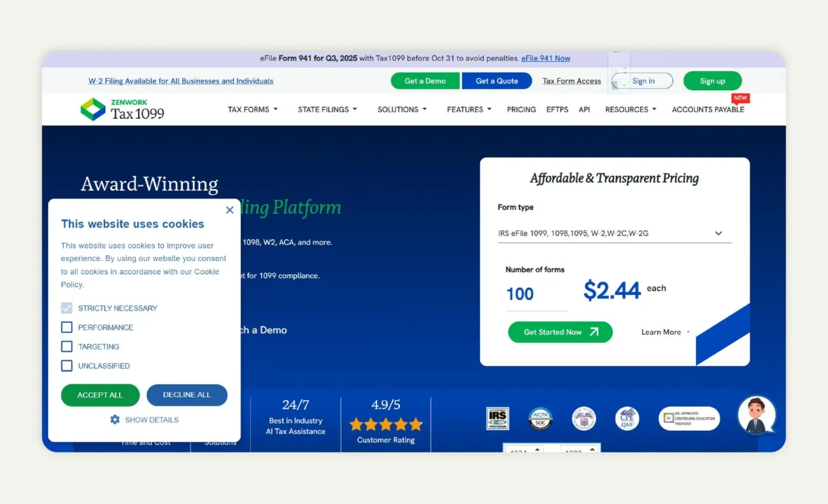Follow the eFile 941 Now link

pos(545,58)
